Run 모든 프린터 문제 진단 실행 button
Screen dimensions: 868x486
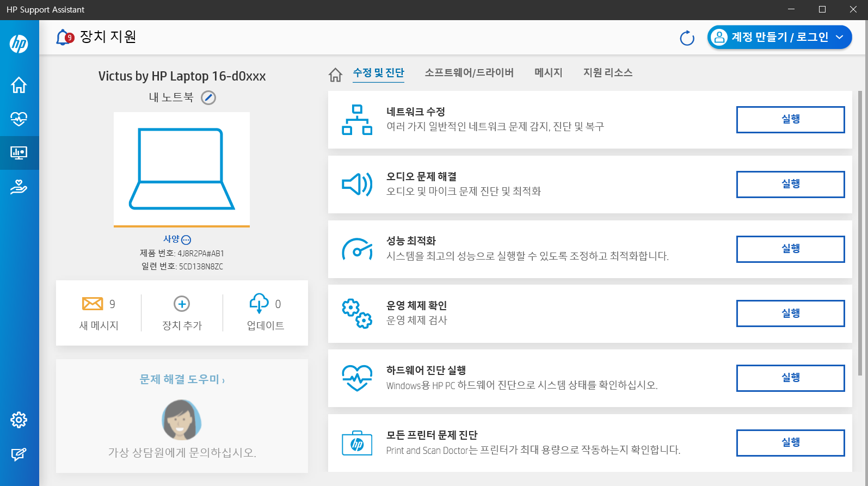790,443
